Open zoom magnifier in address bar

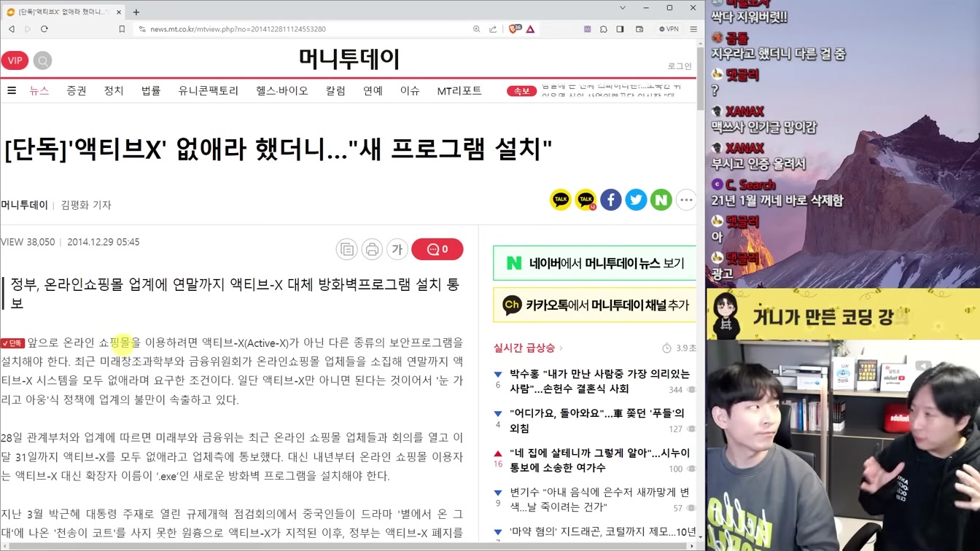pos(476,29)
